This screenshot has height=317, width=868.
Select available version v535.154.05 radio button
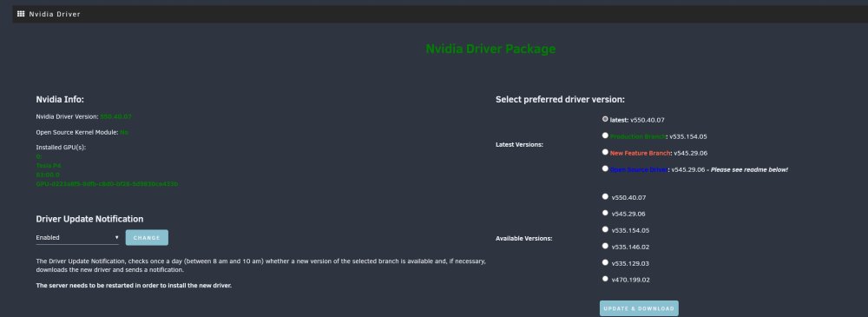click(605, 229)
